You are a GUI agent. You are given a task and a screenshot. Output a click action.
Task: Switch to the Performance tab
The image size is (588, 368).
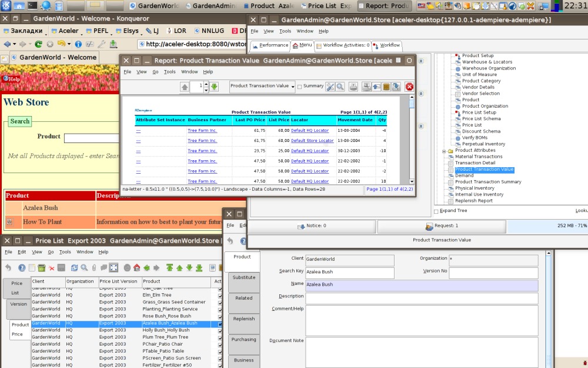click(270, 45)
